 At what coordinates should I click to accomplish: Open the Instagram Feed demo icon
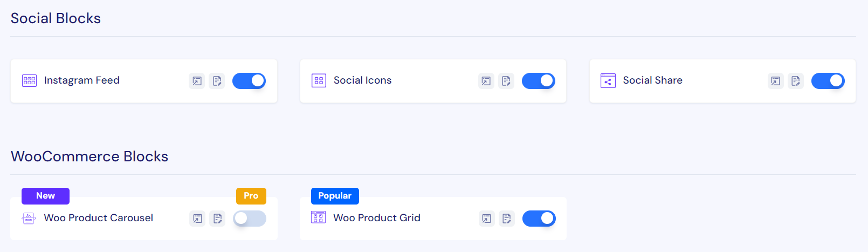coord(197,81)
